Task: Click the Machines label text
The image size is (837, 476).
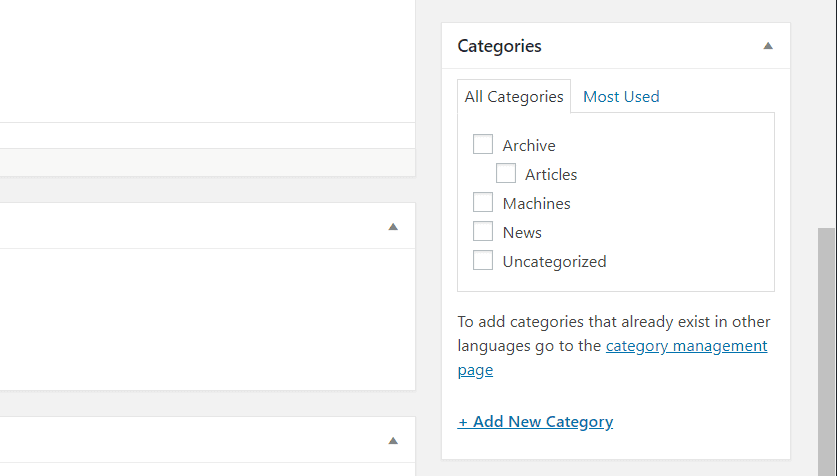Action: coord(536,203)
